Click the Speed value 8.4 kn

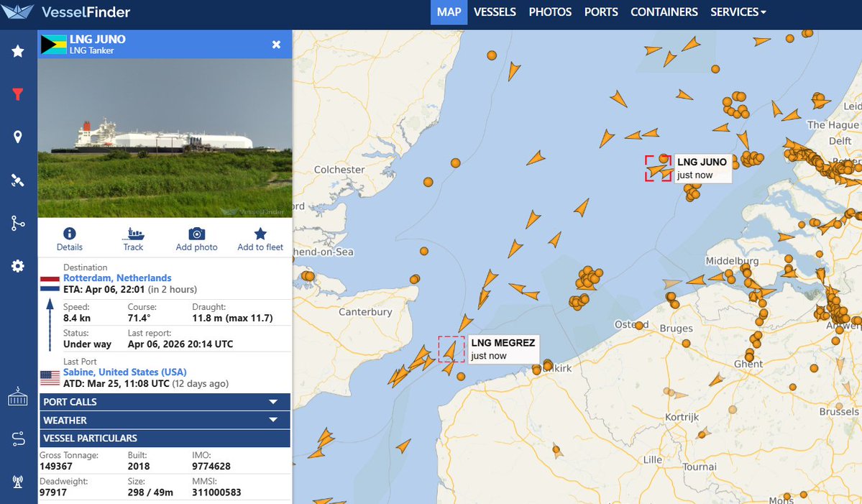click(77, 318)
